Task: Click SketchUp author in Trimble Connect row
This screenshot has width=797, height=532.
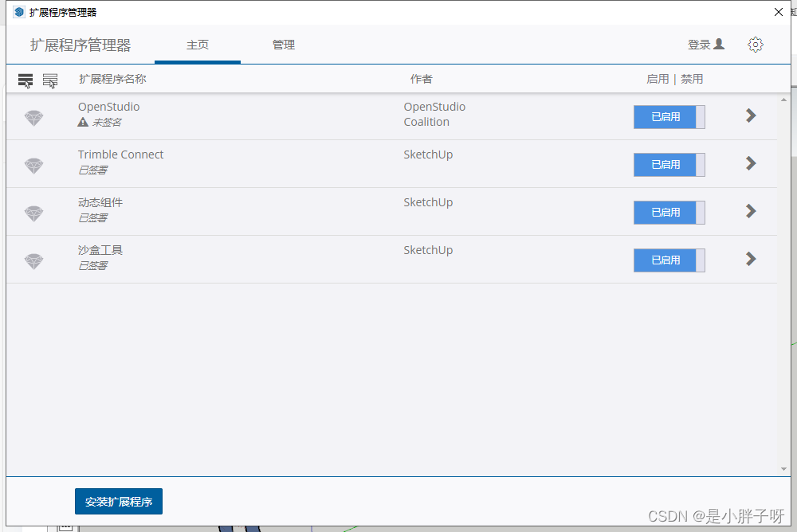Action: click(x=428, y=155)
